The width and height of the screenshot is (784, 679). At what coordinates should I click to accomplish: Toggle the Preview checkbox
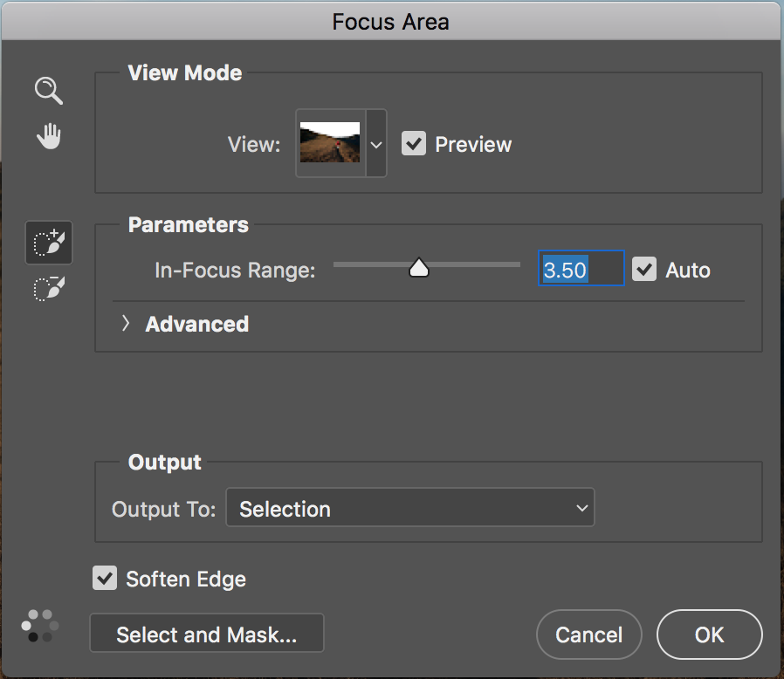(414, 144)
